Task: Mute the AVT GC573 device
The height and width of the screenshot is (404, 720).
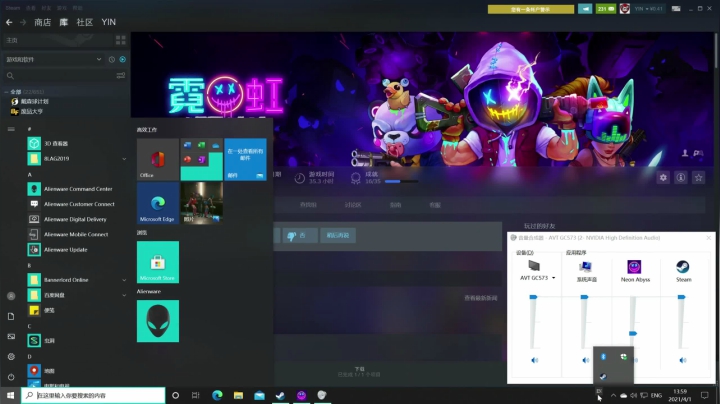Action: click(x=534, y=360)
